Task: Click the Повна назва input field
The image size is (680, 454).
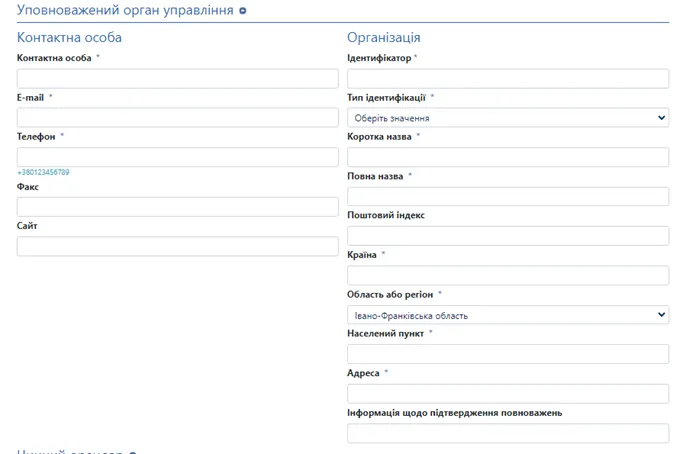Action: pyautogui.click(x=507, y=196)
